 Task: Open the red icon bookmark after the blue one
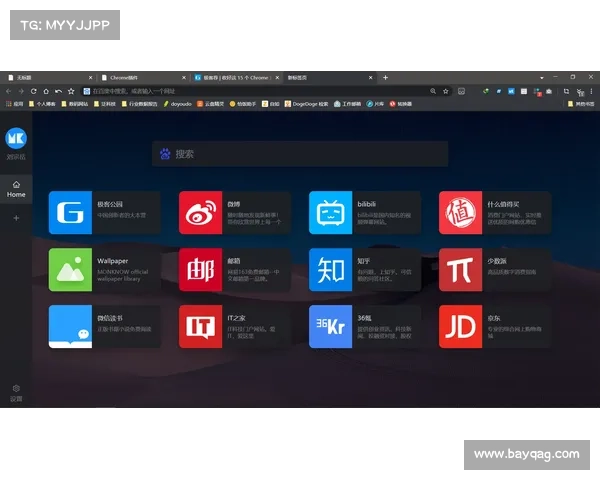pos(400,104)
